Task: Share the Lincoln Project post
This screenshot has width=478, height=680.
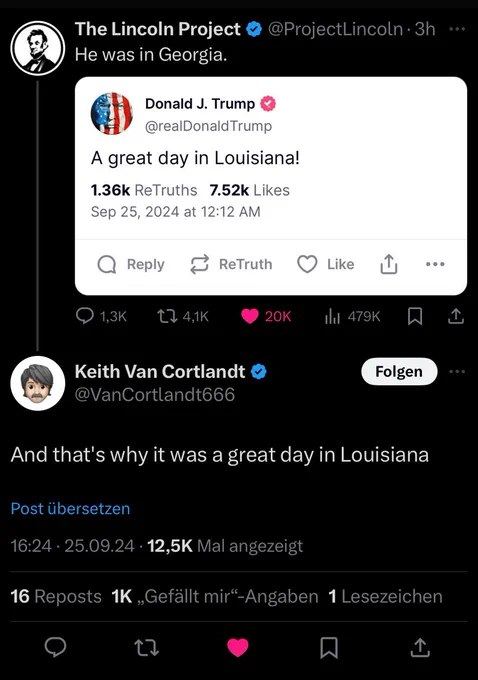Action: point(456,316)
